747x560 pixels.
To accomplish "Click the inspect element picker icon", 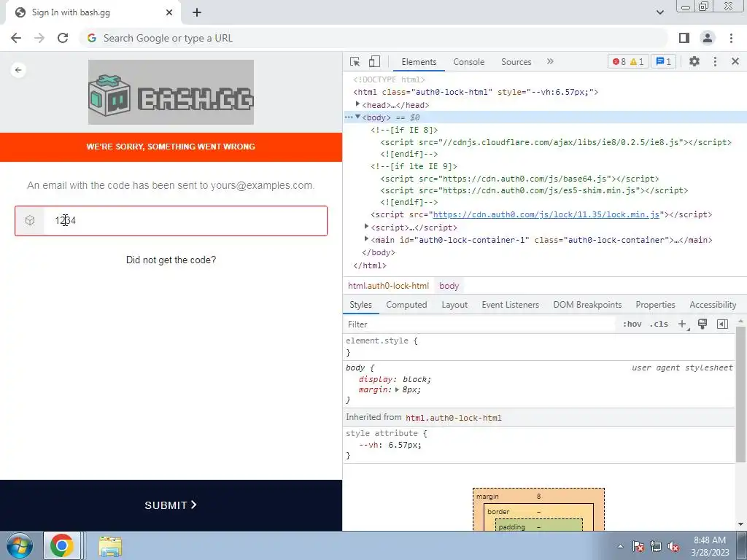I will [x=355, y=61].
